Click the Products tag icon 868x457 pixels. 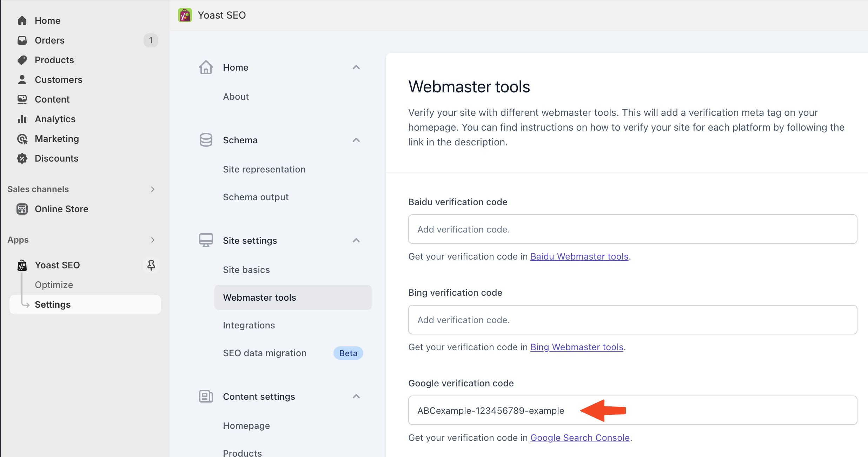tap(22, 60)
